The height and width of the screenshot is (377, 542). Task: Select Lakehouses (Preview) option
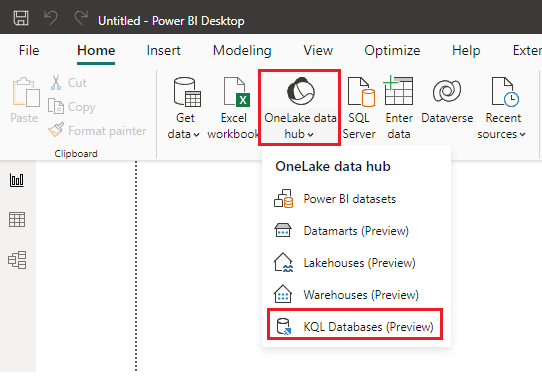[x=356, y=263]
